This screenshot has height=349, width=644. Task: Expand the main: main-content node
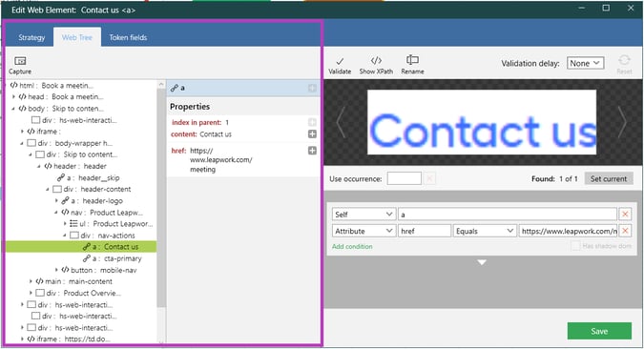(31, 281)
